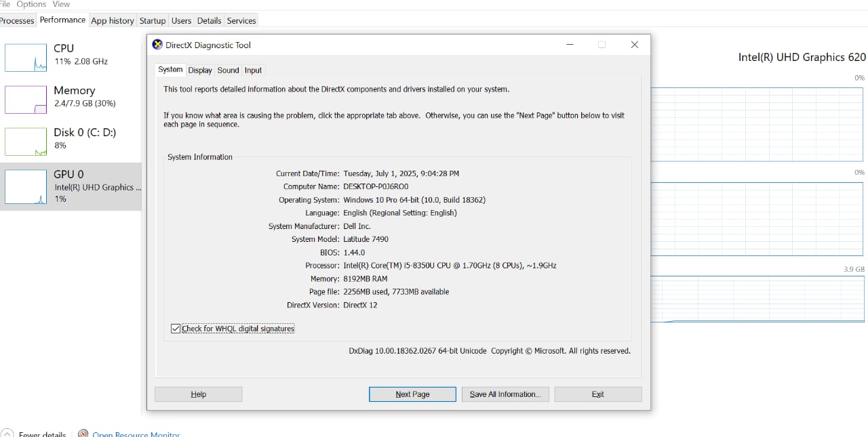
Task: Click the BIOS version 1.44.0 value
Action: click(354, 253)
